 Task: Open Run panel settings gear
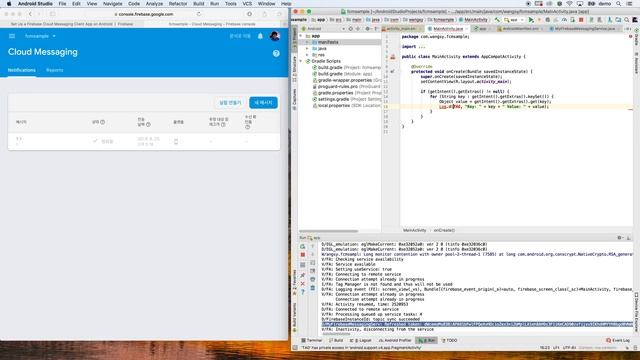(620, 238)
